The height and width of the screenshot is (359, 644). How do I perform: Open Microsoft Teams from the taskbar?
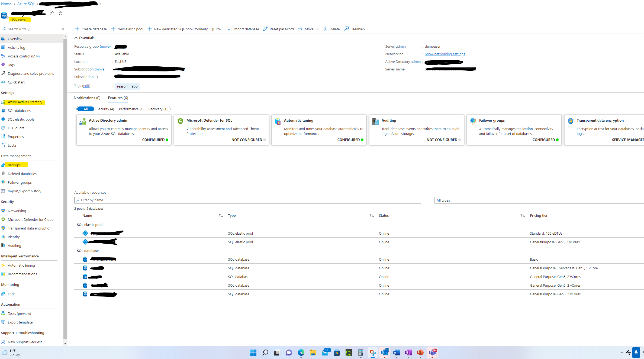tap(432, 352)
